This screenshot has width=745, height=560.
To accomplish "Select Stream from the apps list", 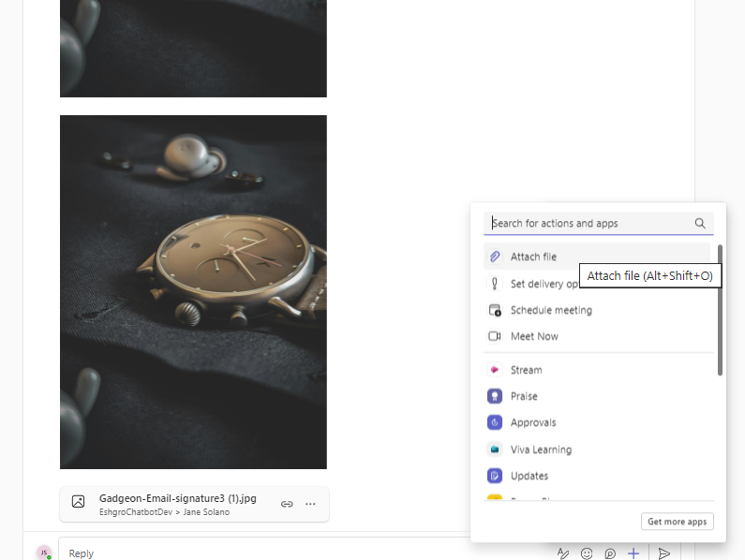I will (x=597, y=370).
